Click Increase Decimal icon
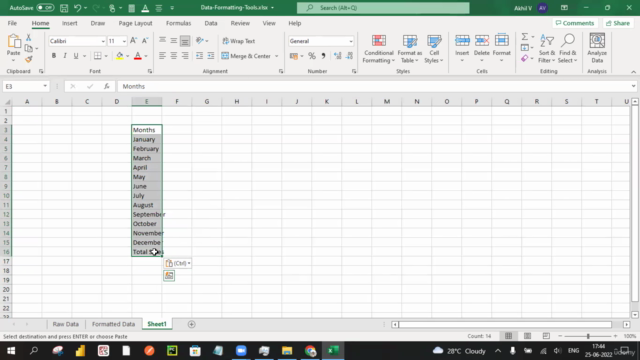 tap(338, 56)
